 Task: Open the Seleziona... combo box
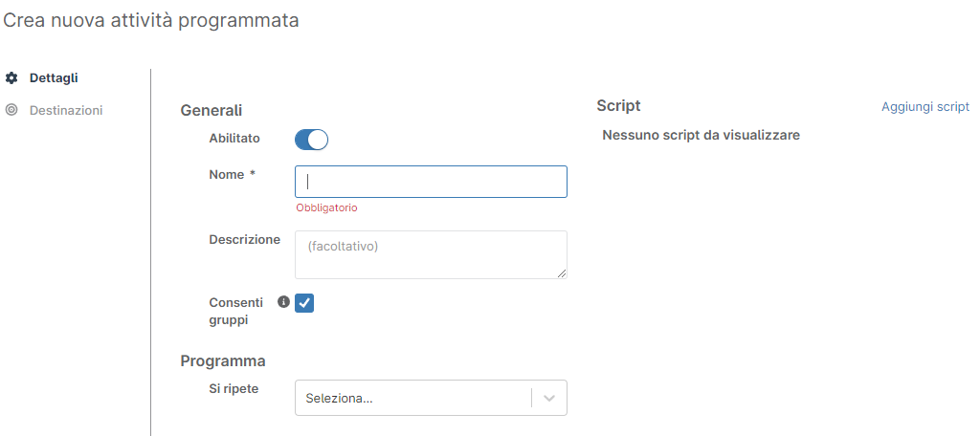pos(413,399)
